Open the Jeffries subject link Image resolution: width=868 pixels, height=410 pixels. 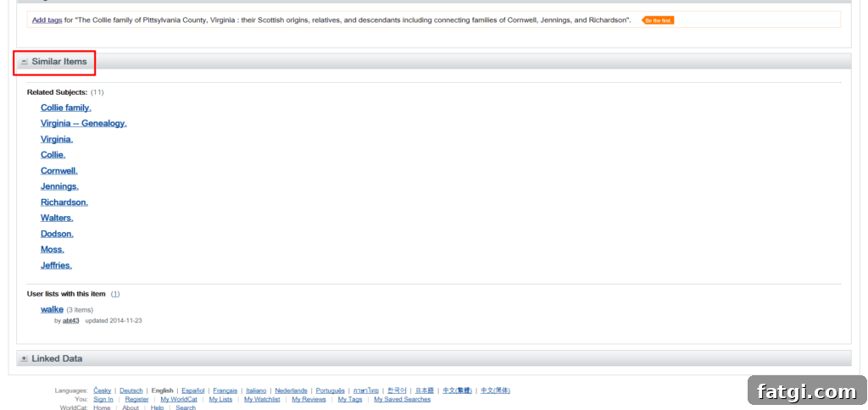(x=57, y=266)
